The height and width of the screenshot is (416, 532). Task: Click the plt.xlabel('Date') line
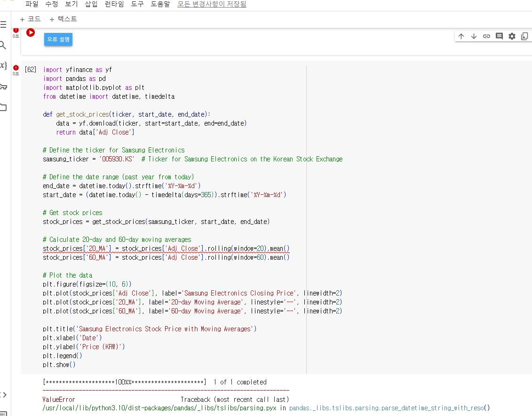(x=72, y=338)
